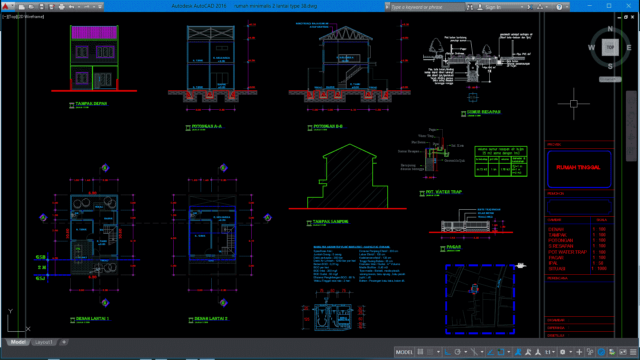Image resolution: width=640 pixels, height=360 pixels.
Task: Click the viewport controls label at top-left
Action: click(24, 17)
